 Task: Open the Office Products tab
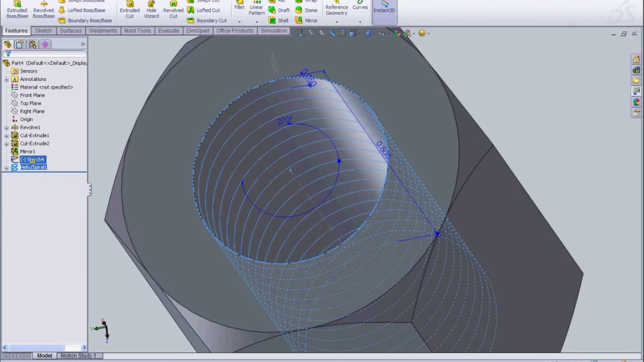(234, 31)
